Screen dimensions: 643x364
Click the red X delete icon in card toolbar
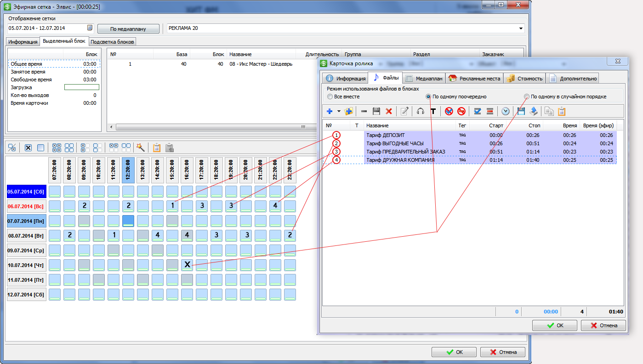389,111
